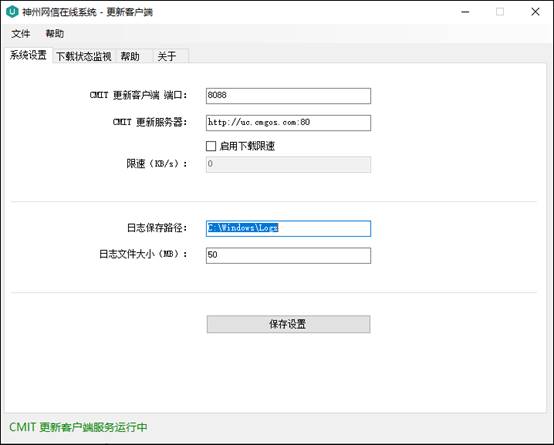
Task: Close the 更新客户端 window
Action: click(x=535, y=12)
